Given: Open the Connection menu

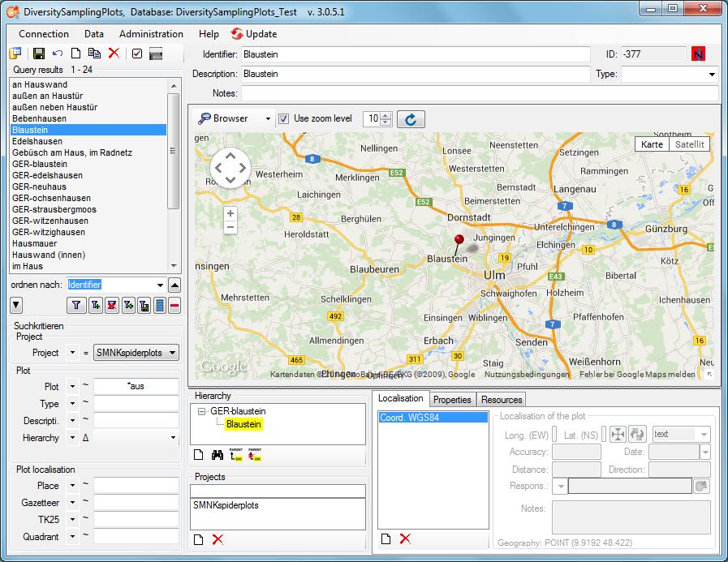Looking at the screenshot, I should pos(44,34).
